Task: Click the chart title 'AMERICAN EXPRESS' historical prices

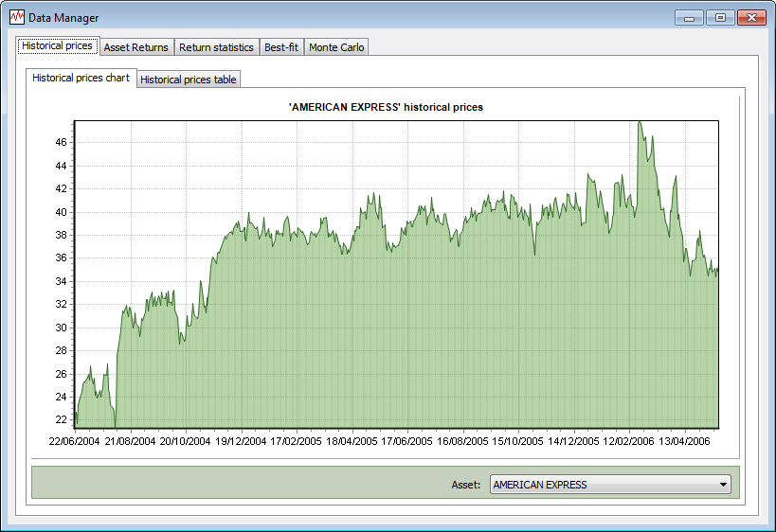Action: [x=386, y=107]
